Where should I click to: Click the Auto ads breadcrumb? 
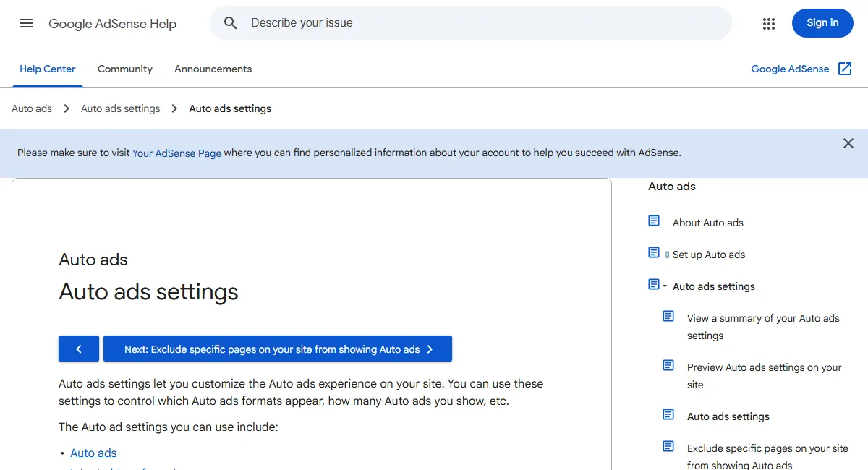point(32,108)
